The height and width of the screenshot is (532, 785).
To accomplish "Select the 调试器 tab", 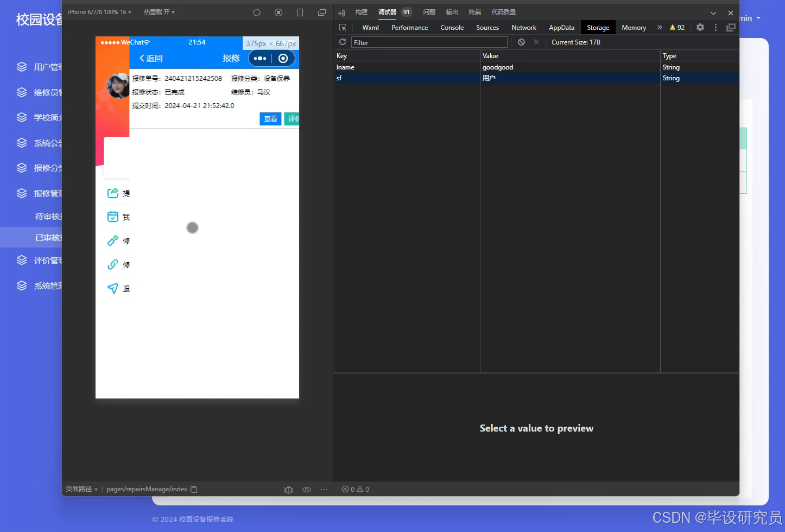I will pos(387,12).
